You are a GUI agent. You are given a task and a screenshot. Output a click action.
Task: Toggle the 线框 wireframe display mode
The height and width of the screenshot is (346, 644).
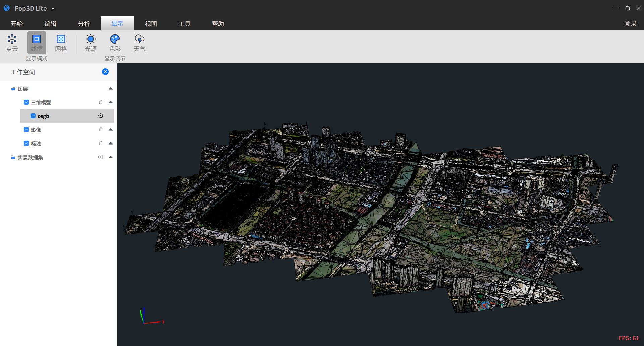tap(37, 43)
